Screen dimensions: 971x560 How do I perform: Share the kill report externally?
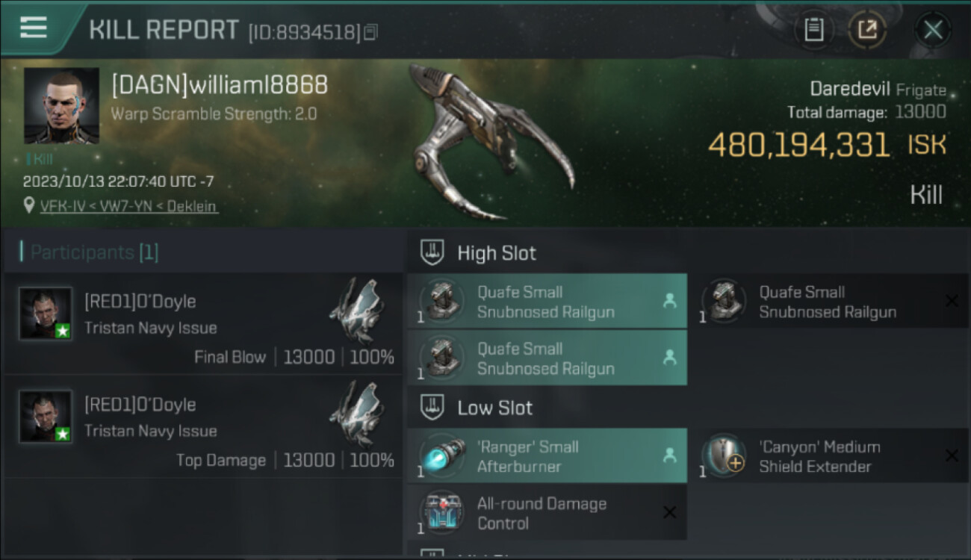coord(867,30)
